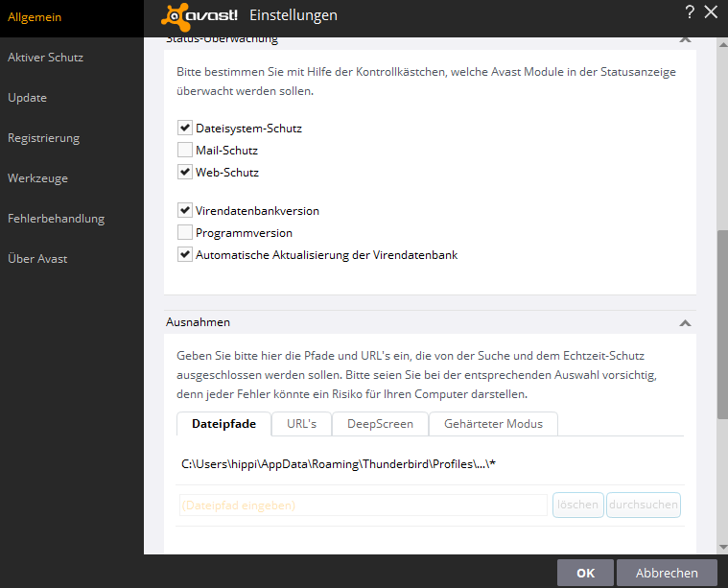Open the DeepScreen tab
The width and height of the screenshot is (728, 588).
point(380,423)
